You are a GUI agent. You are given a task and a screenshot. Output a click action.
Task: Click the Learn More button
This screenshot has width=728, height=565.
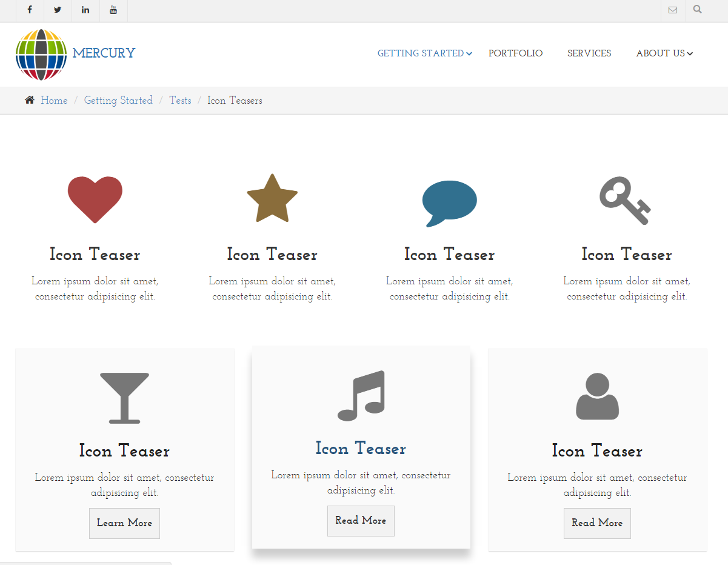click(x=124, y=523)
